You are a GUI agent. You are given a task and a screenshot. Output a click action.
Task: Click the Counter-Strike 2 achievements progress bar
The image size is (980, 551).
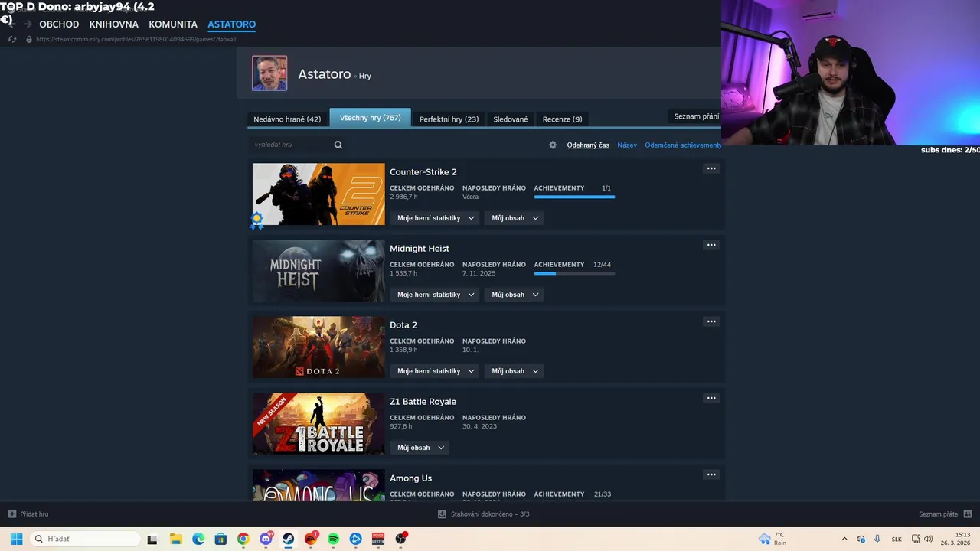coord(574,197)
